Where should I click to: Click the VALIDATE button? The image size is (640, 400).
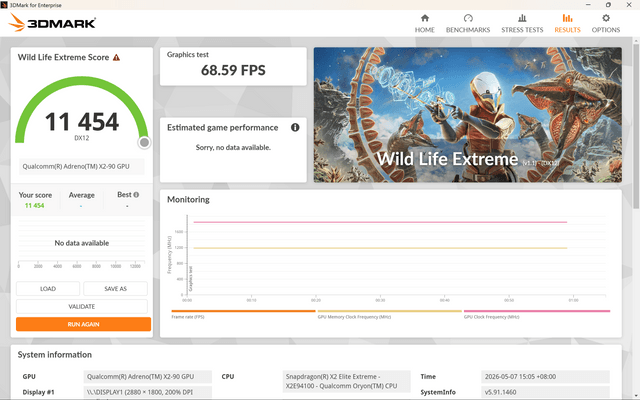(82, 307)
